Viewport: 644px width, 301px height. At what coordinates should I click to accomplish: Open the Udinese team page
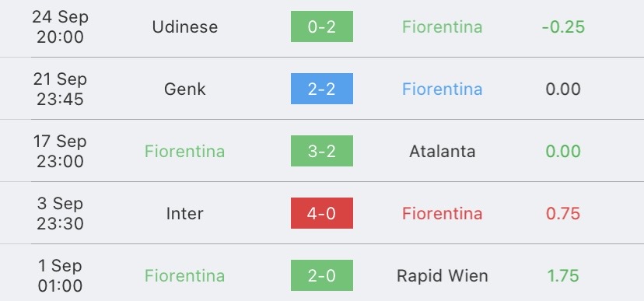(x=185, y=26)
